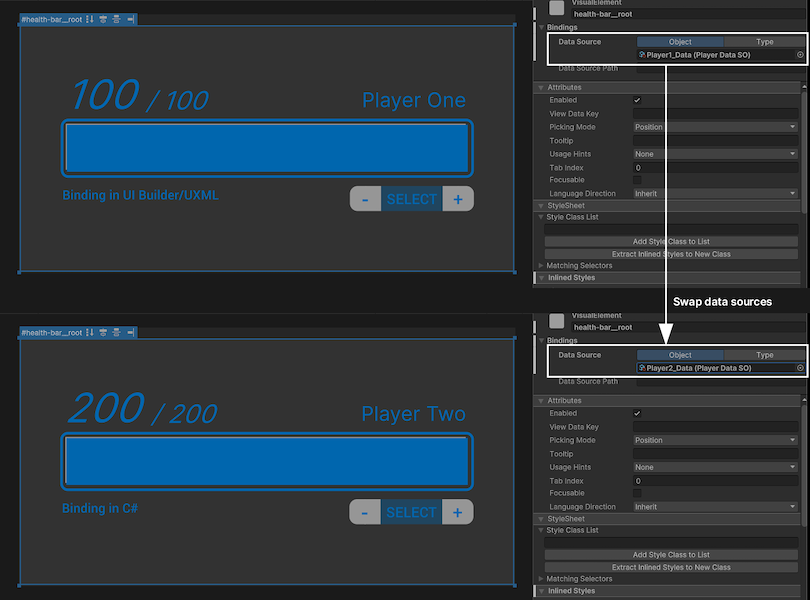Toggle the Focusable checkbox

637,179
